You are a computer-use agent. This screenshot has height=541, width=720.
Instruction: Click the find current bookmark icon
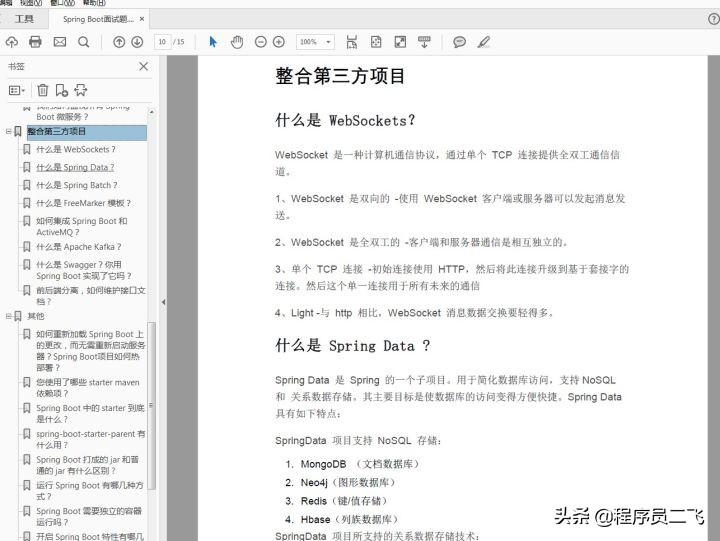click(81, 90)
